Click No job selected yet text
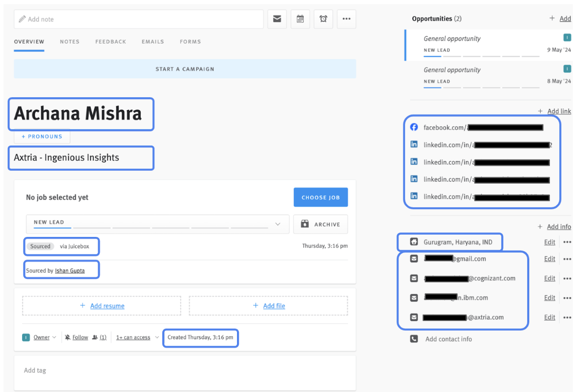 pos(57,197)
